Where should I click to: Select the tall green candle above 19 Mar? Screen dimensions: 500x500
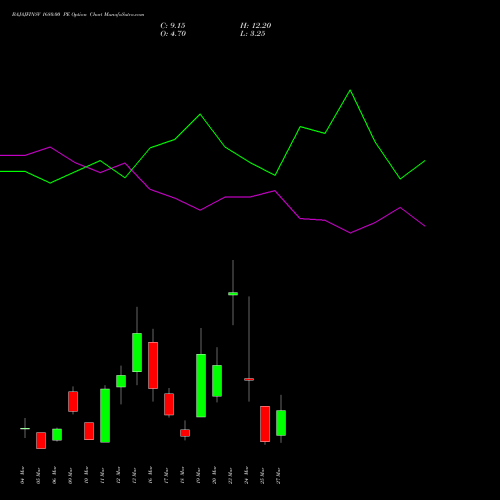pyautogui.click(x=201, y=385)
